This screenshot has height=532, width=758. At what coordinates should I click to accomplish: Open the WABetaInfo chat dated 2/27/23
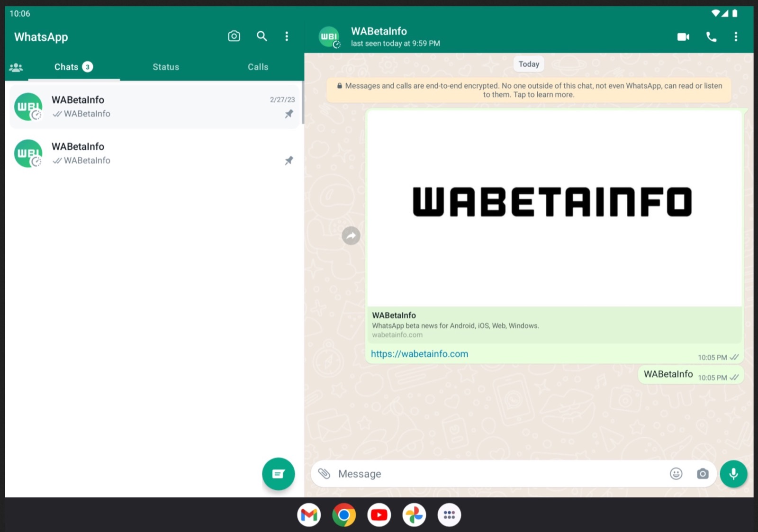pos(154,107)
